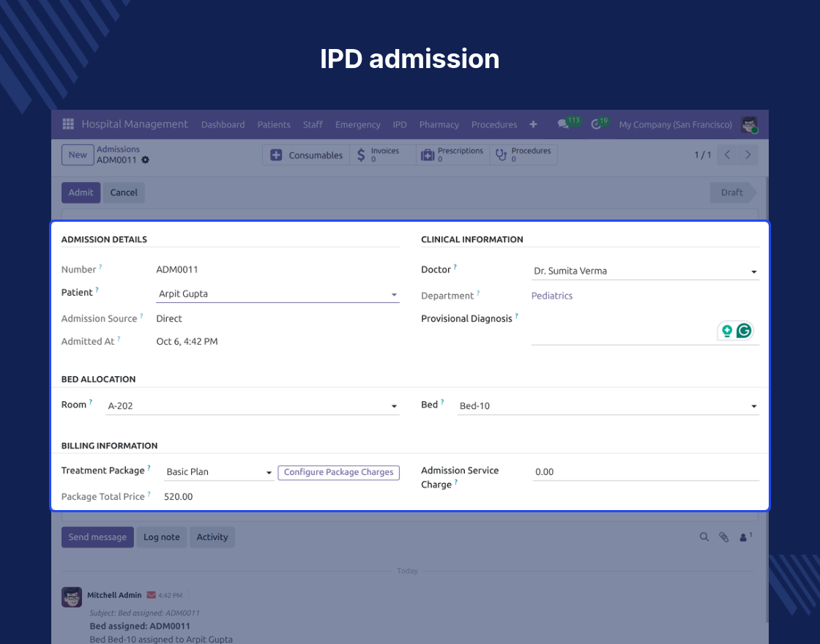Expand the Room A-202 dropdown
This screenshot has width=820, height=644.
[x=394, y=406]
